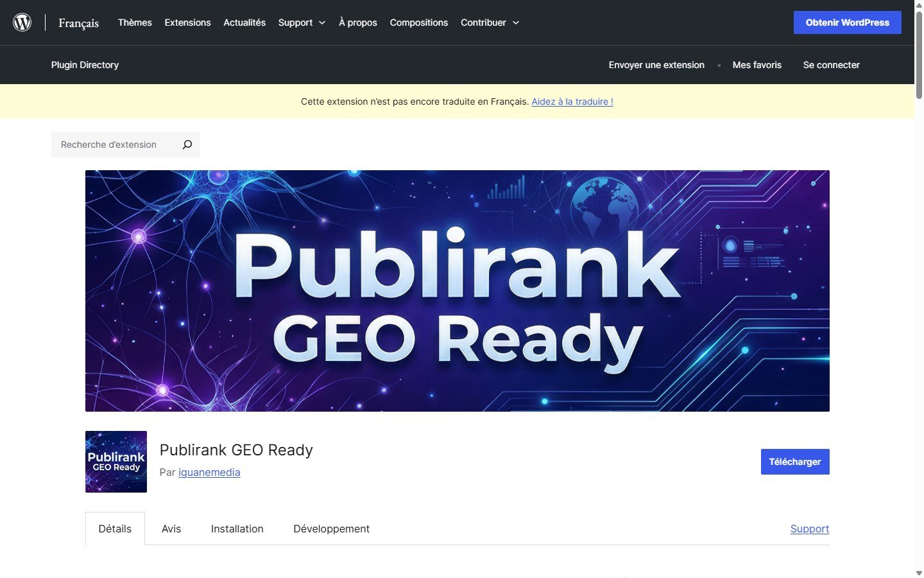Open Mes favoris link
Screen dimensions: 924x578
pos(757,65)
